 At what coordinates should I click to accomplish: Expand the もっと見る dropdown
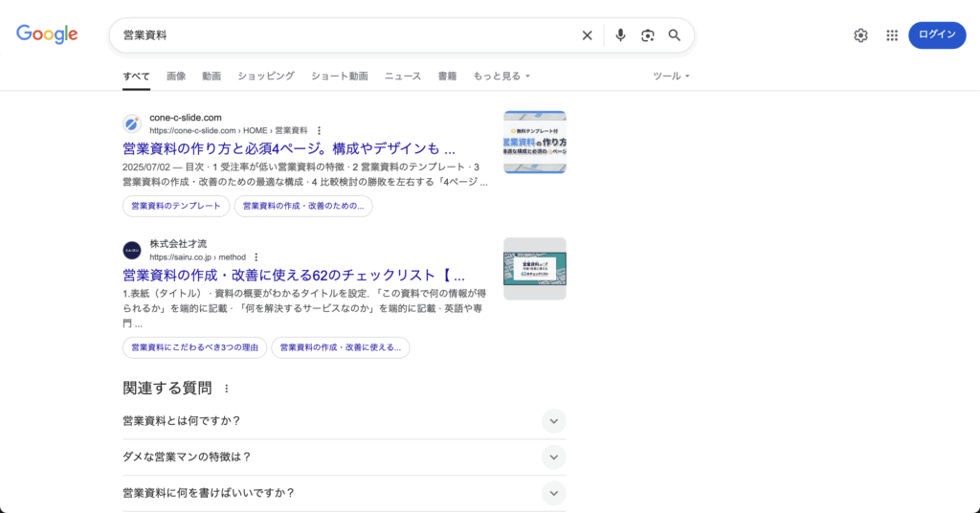point(501,77)
